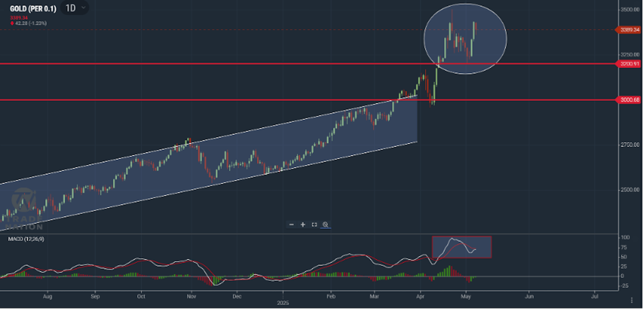The width and height of the screenshot is (644, 309).
Task: Click the Aug label on time axis
Action: tap(47, 296)
